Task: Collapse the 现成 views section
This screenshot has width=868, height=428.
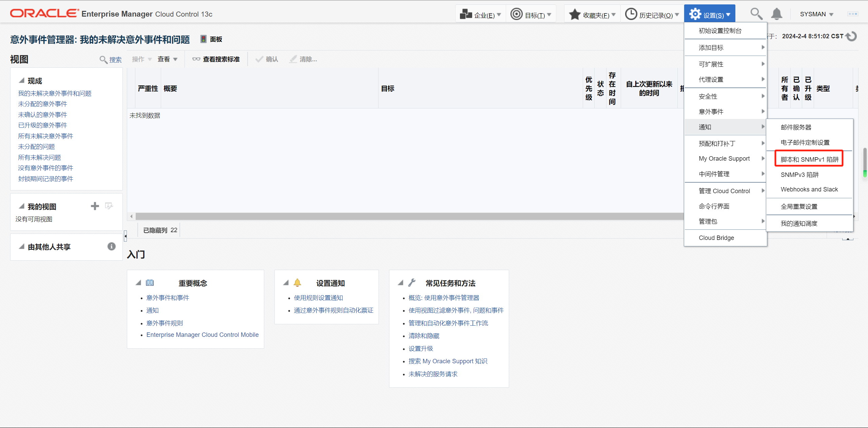Action: 22,81
